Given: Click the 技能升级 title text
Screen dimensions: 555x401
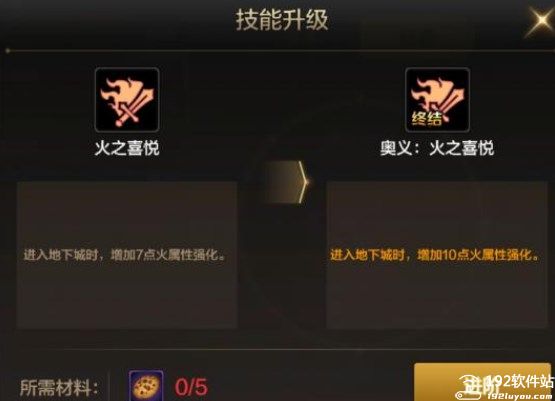Looking at the screenshot, I should [x=282, y=20].
